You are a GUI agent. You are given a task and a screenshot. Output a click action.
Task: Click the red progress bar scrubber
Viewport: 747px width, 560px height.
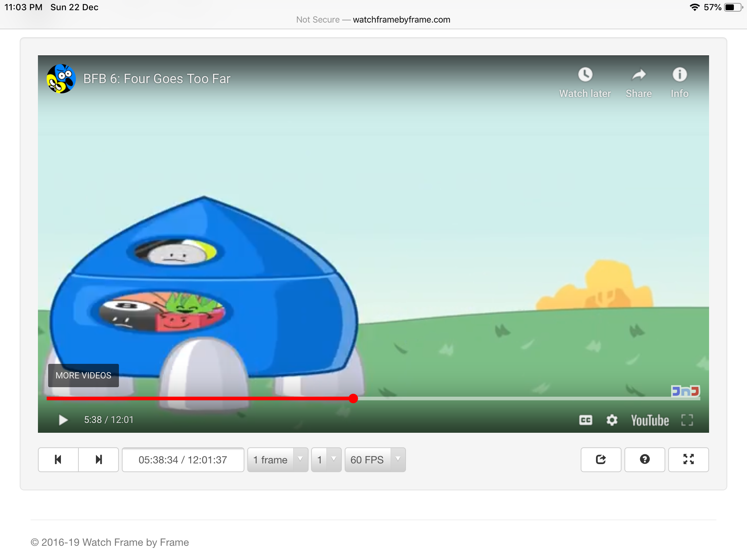point(353,398)
